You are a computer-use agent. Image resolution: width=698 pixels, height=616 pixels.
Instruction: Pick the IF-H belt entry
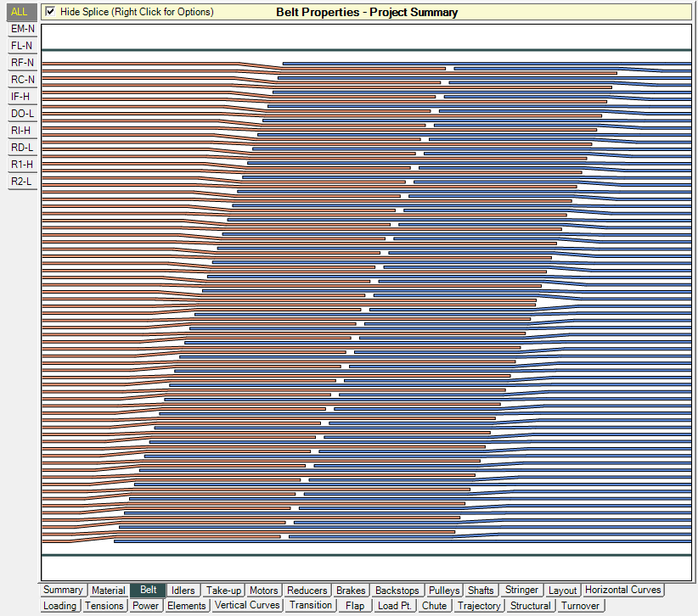(23, 97)
